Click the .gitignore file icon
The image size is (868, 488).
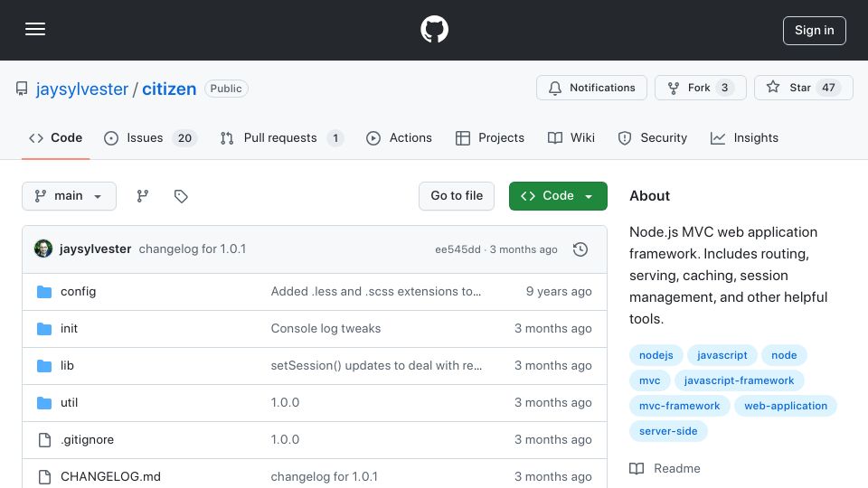tap(44, 440)
